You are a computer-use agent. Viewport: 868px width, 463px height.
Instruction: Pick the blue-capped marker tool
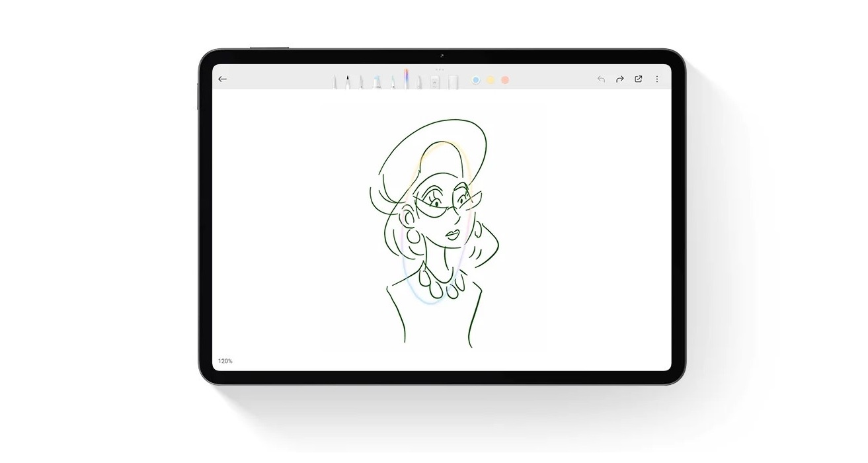(376, 82)
